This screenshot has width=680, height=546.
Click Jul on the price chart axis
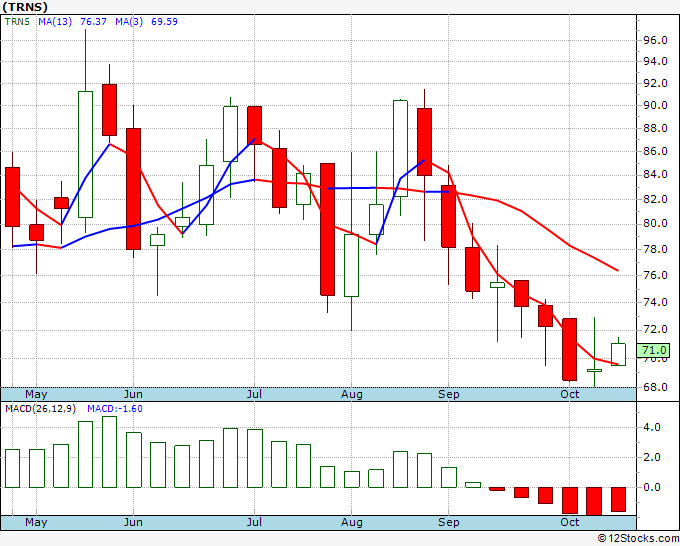click(x=254, y=394)
